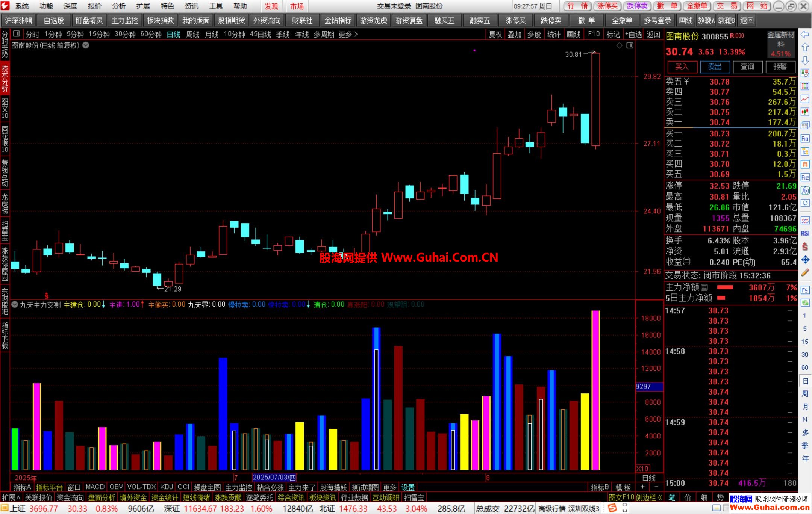Switch to 月 period in right sidebar

[x=805, y=407]
